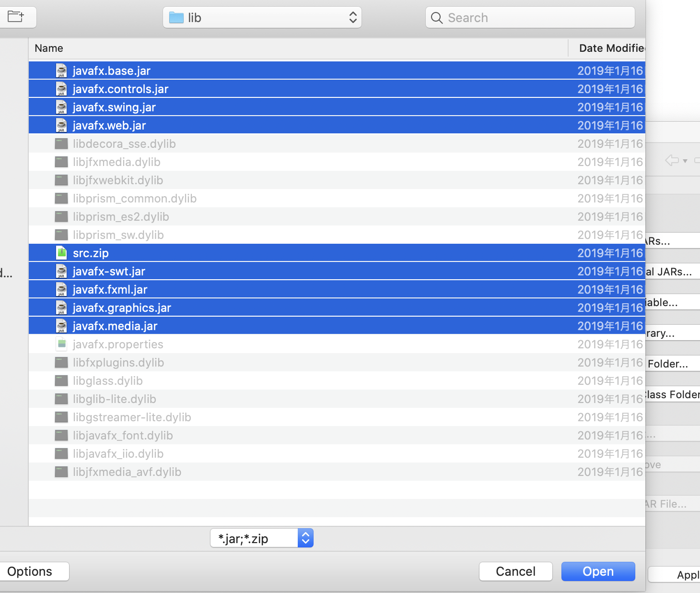This screenshot has height=593, width=700.
Task: Click the javafx.properties file name
Action: coord(118,344)
